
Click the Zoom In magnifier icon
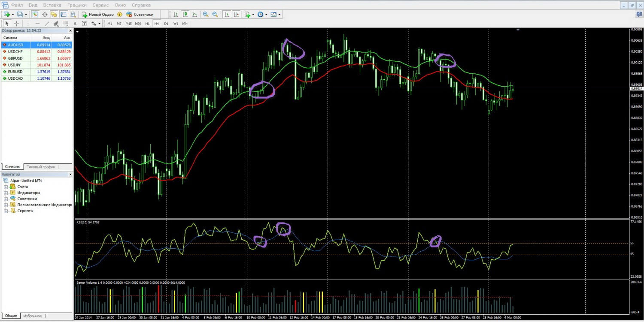(206, 14)
